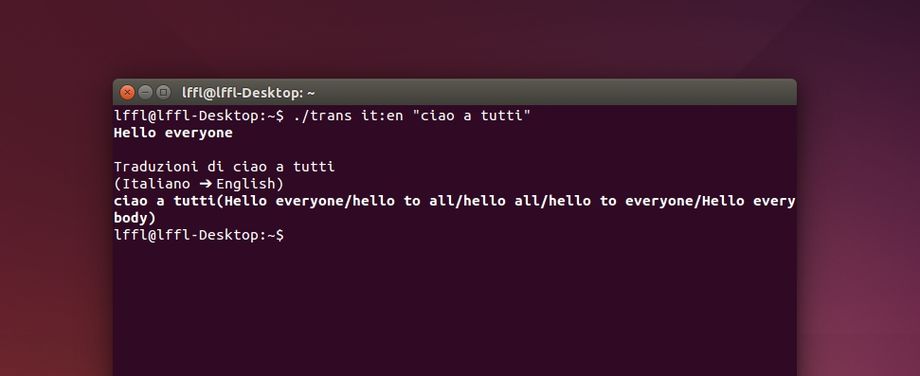Click the quoted "ciao a tutti" string
The width and height of the screenshot is (920, 376).
(471, 116)
